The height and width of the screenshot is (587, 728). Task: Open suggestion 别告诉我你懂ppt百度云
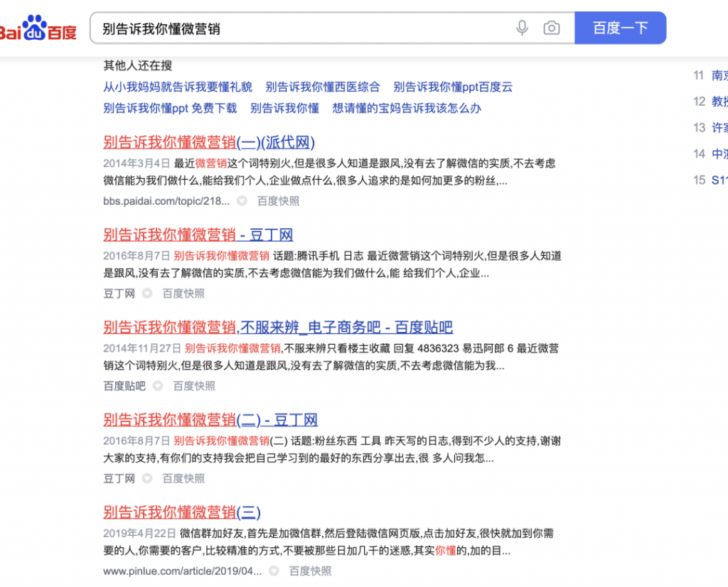(x=453, y=87)
